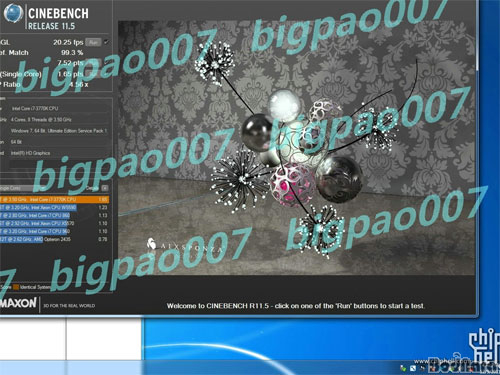Image resolution: width=500 pixels, height=375 pixels.
Task: Toggle the CPU test checkbox
Action: click(106, 63)
